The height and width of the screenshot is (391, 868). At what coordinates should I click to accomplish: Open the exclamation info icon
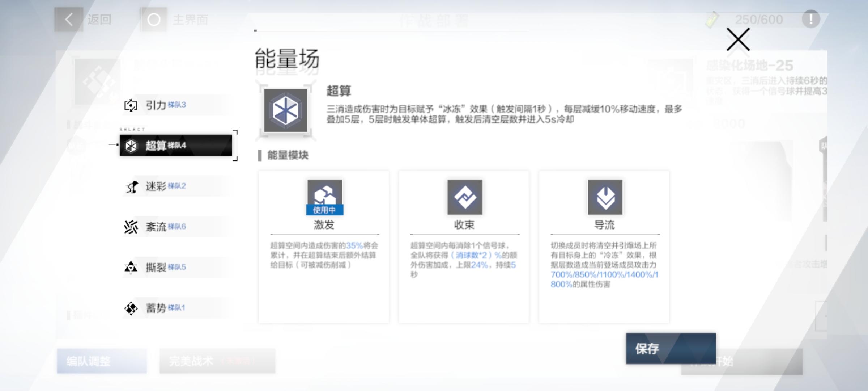coord(811,19)
